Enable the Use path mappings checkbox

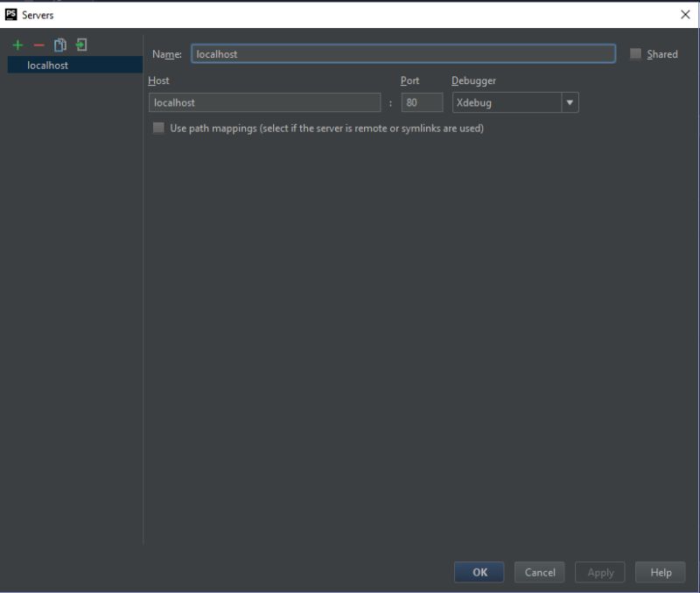[158, 128]
